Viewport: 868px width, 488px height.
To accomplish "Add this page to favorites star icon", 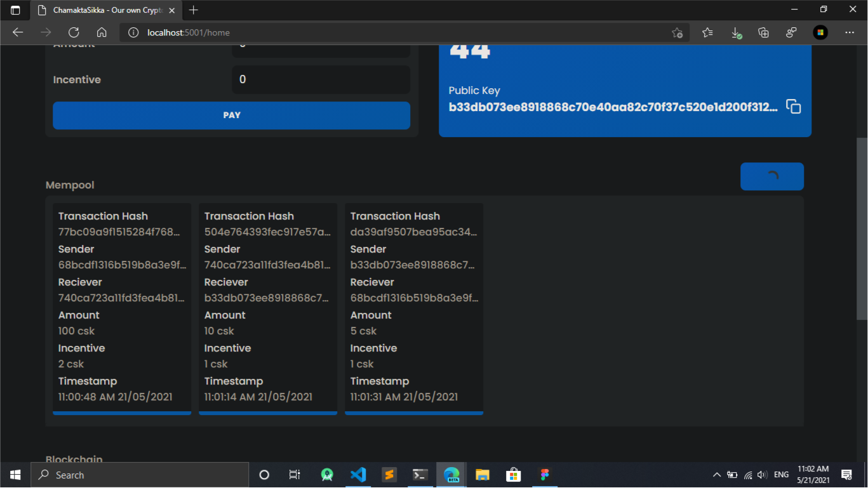I will [677, 32].
